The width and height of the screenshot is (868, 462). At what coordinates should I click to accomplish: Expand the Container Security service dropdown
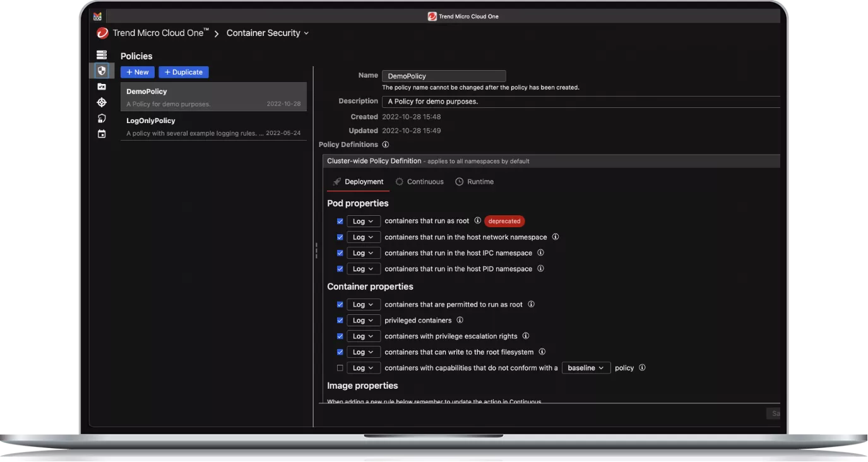(x=268, y=33)
